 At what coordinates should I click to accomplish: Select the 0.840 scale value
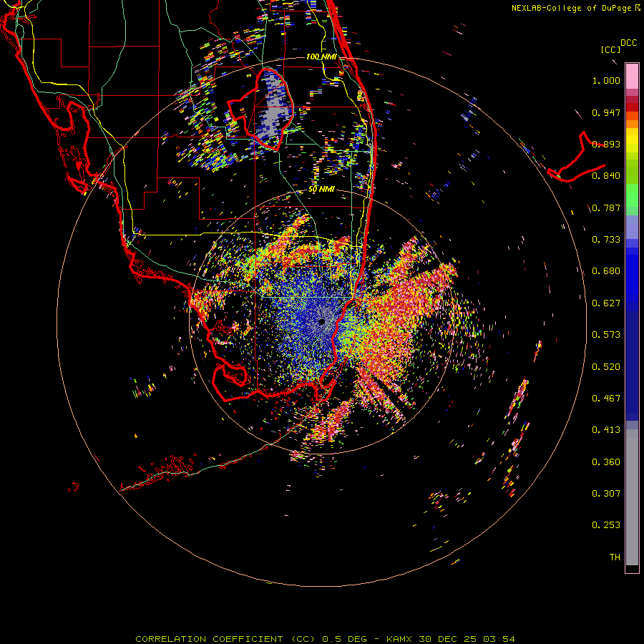click(x=606, y=176)
